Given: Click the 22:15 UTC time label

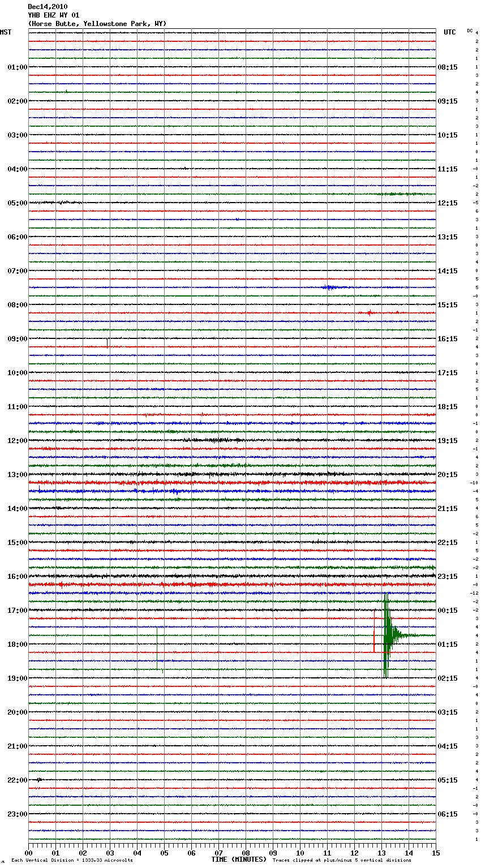Looking at the screenshot, I should pyautogui.click(x=448, y=543).
